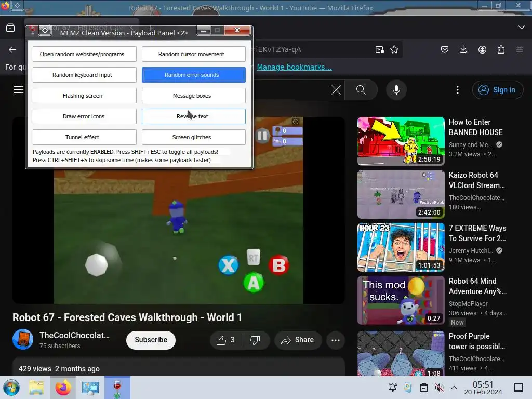532x399 pixels.
Task: Open How to Enter BANNED HOUSE thumbnail
Action: click(401, 141)
